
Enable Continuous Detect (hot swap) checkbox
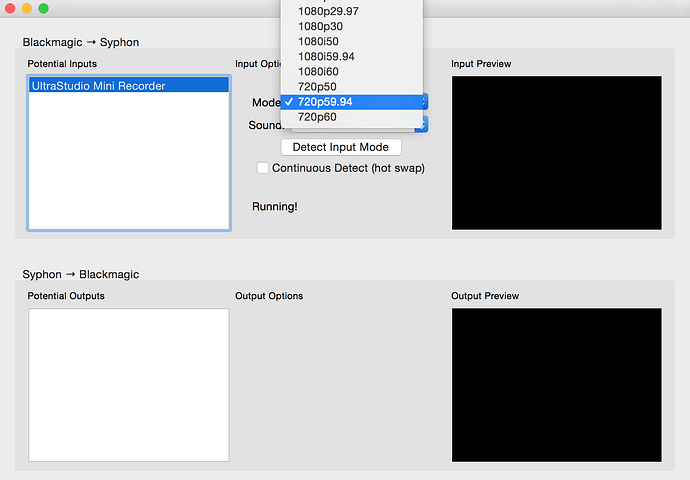(x=263, y=168)
